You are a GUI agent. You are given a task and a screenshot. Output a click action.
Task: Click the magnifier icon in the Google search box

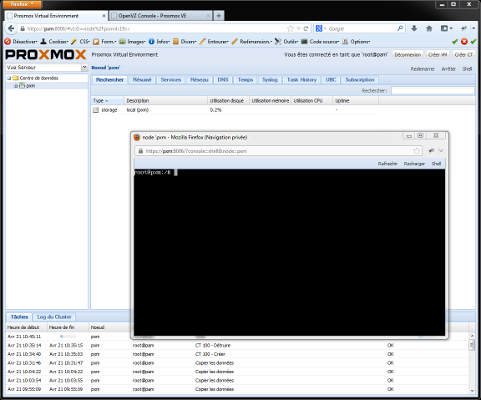[400, 29]
